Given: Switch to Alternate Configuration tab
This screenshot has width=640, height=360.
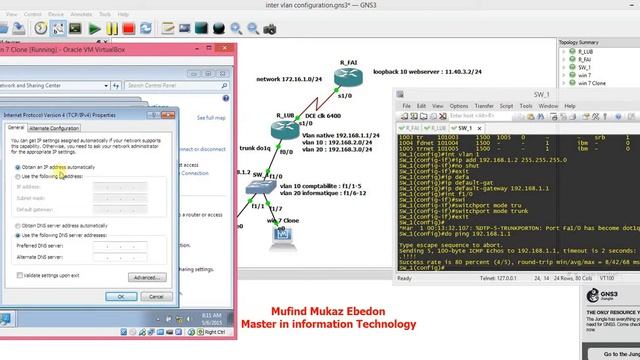Looking at the screenshot, I should [x=54, y=128].
